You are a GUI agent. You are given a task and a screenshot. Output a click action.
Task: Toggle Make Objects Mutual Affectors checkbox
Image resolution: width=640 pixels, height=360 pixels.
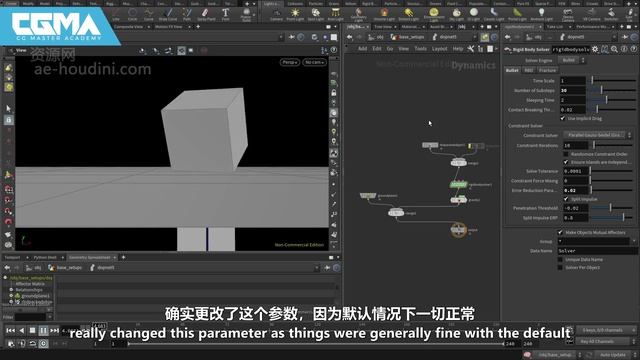point(560,232)
